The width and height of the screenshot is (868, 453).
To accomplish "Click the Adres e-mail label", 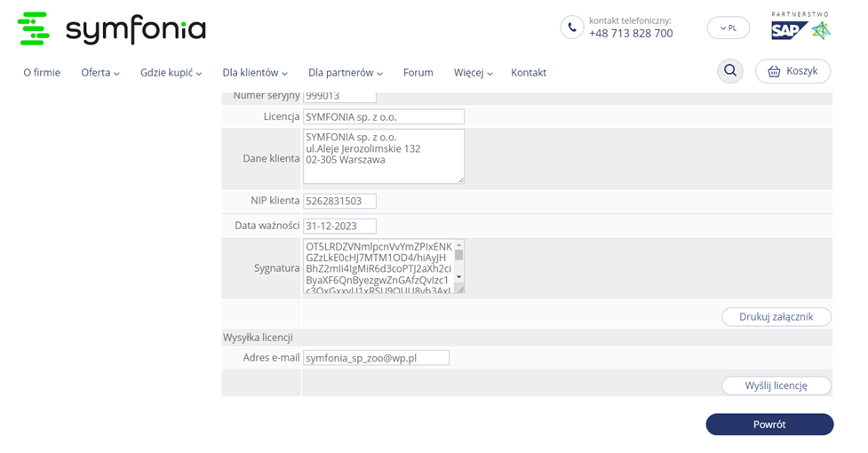I will [x=271, y=358].
